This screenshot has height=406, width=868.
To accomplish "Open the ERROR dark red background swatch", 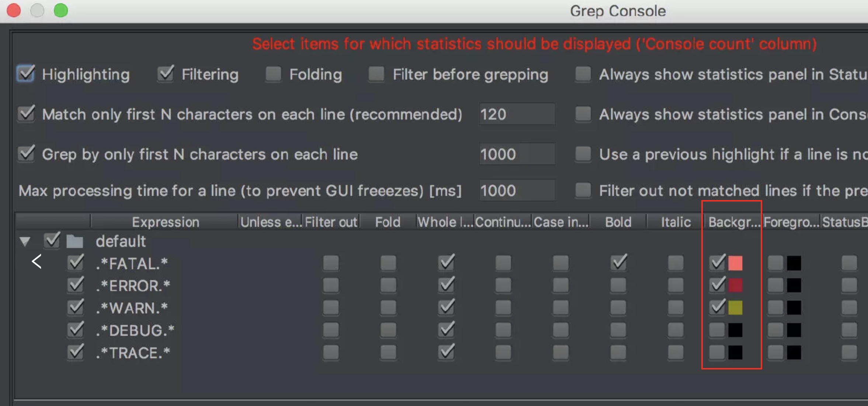I will point(735,285).
